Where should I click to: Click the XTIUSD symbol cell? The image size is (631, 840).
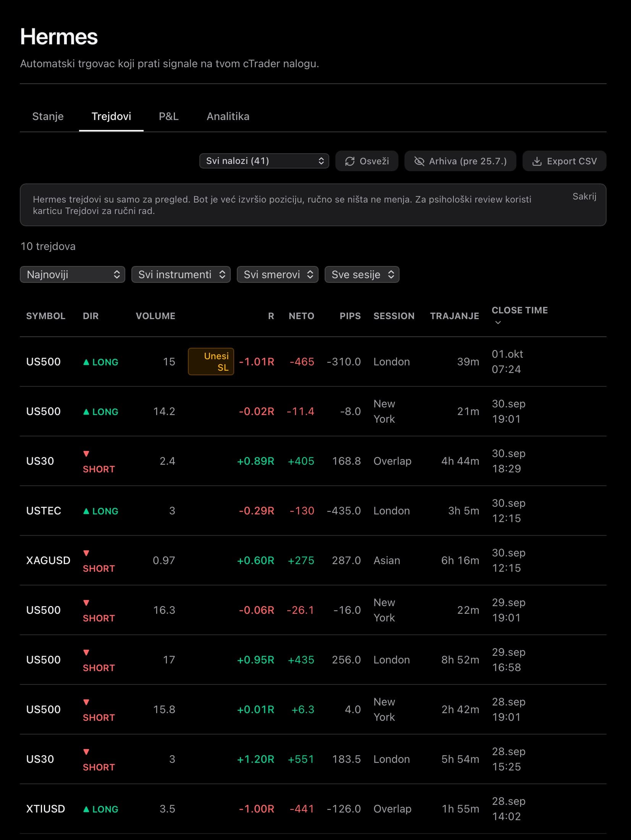pos(45,809)
